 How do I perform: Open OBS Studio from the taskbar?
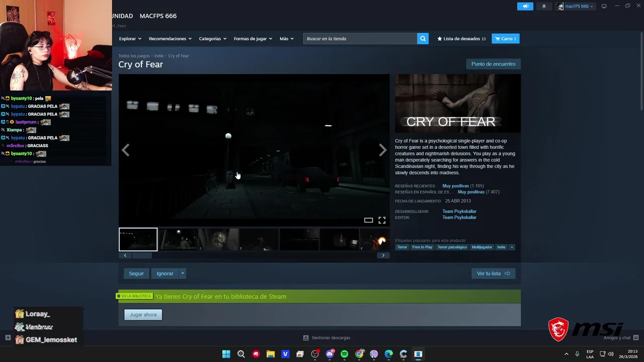point(315,354)
